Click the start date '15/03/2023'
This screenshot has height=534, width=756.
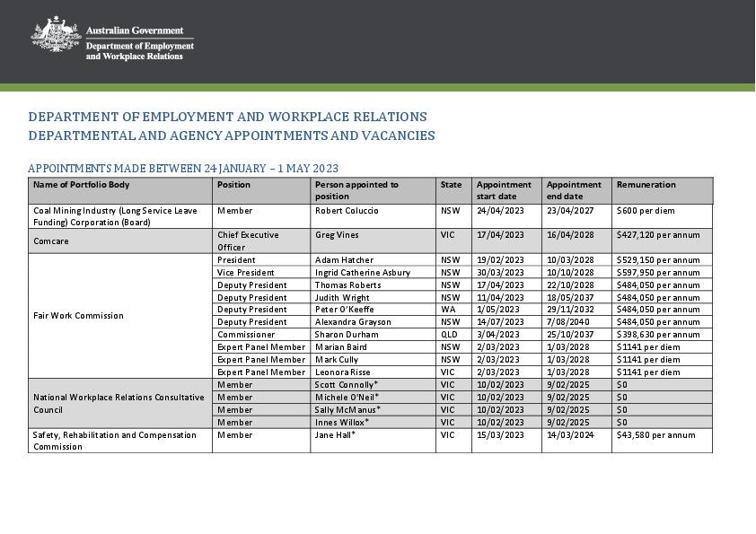[x=500, y=434]
